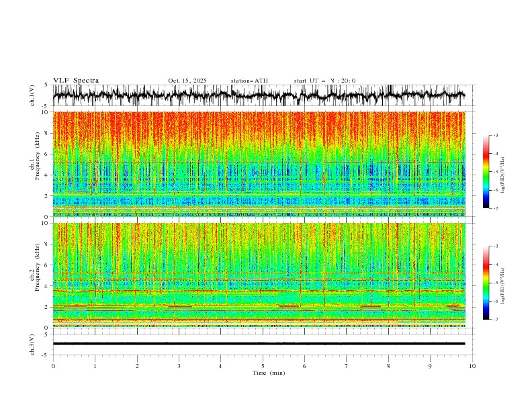Click the lower colorbar next to ch.2
The image size is (532, 411).
(486, 283)
